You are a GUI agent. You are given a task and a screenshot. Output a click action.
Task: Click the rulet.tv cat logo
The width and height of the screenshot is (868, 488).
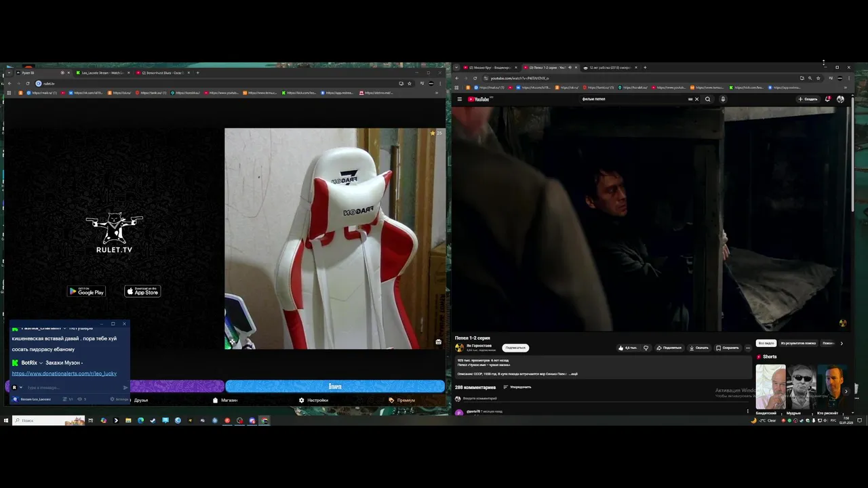pyautogui.click(x=115, y=232)
